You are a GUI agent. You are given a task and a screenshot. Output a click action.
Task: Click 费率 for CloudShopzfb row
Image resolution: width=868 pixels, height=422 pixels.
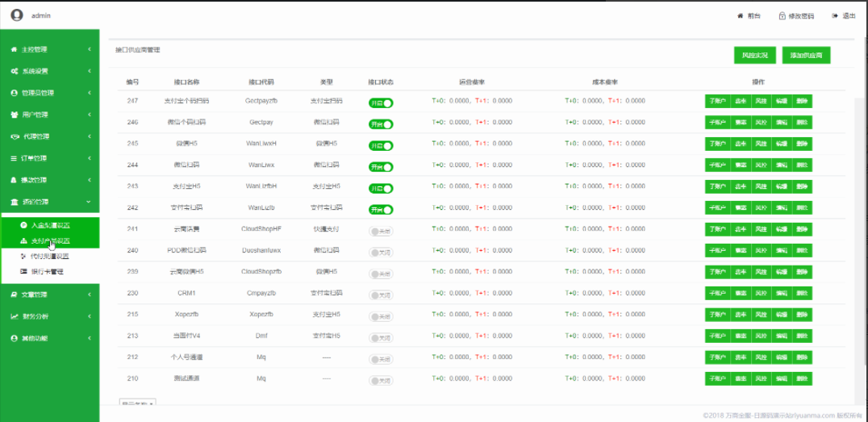click(740, 272)
